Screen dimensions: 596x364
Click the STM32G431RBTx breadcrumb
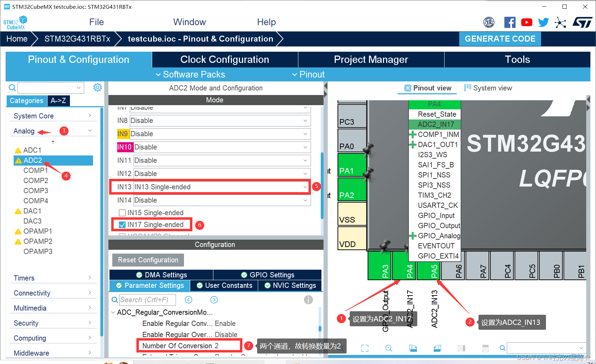pyautogui.click(x=77, y=39)
